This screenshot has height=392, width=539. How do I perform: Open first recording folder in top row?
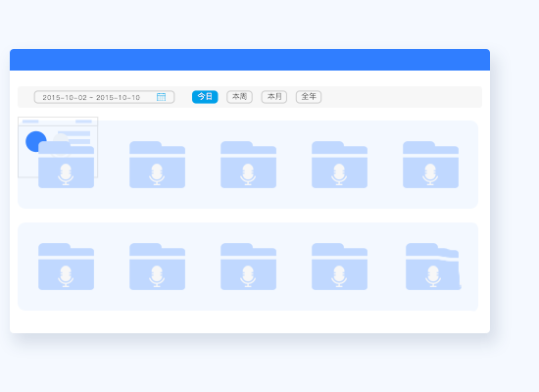point(66,165)
